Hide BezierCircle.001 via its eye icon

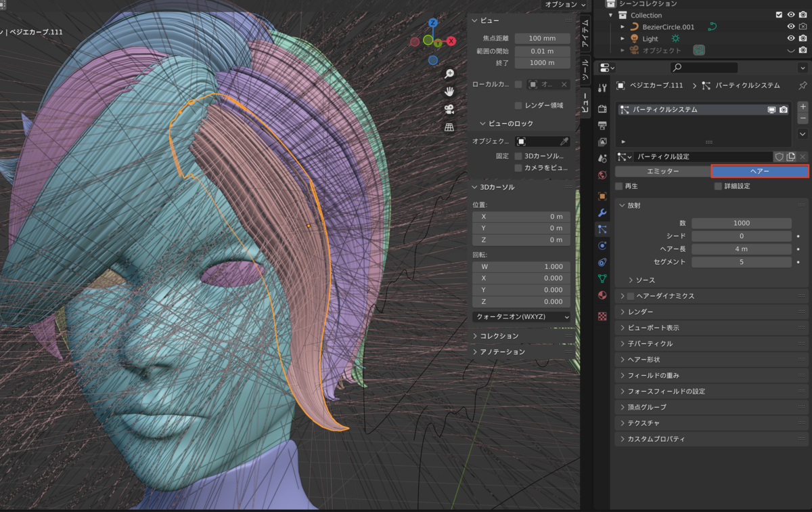pyautogui.click(x=791, y=27)
